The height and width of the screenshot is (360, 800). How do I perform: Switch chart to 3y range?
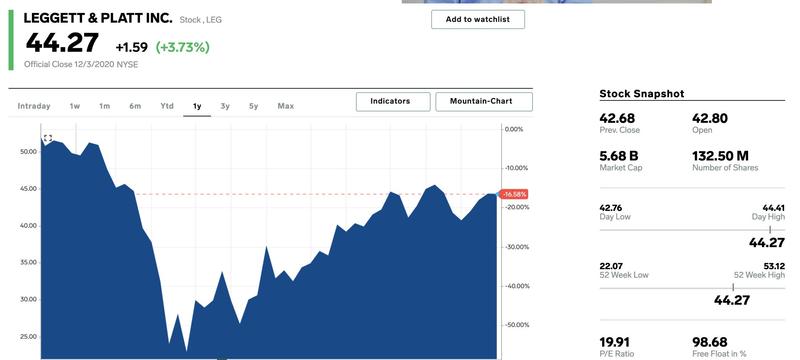(x=225, y=106)
